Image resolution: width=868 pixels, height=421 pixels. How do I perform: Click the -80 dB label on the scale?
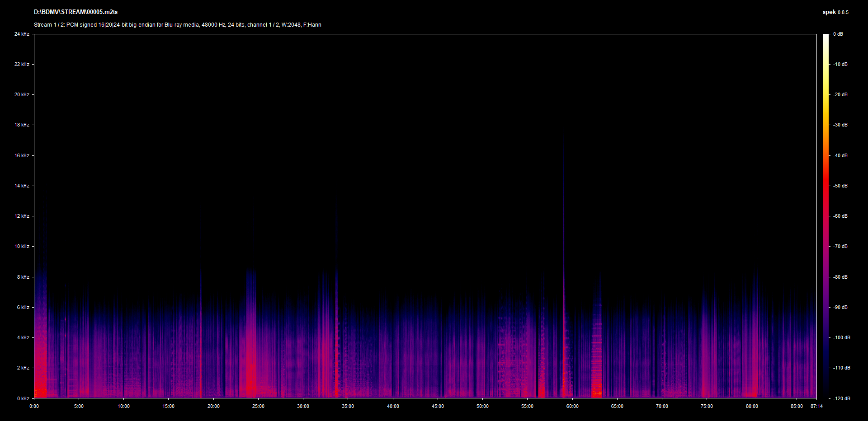coord(840,277)
